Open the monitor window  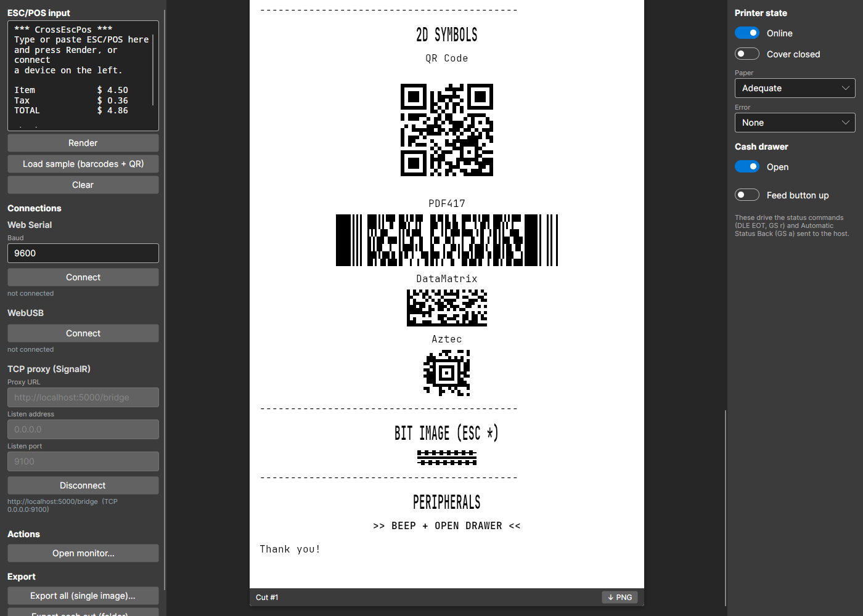(x=83, y=553)
